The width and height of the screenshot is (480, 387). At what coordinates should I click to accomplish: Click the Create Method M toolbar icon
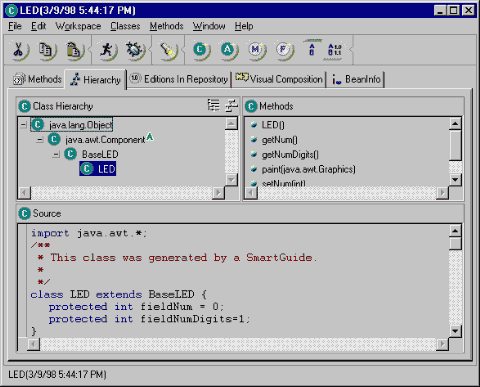coord(256,50)
